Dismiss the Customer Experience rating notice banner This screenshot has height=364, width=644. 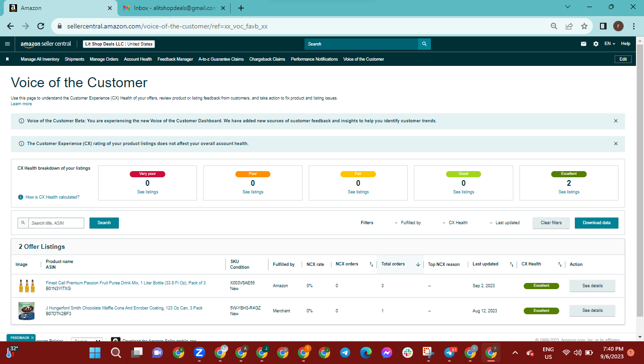(616, 144)
